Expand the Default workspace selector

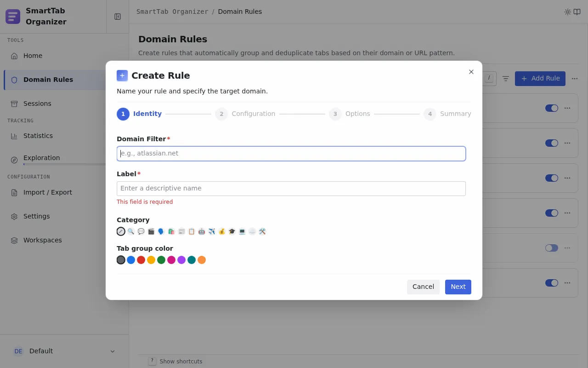[64, 351]
